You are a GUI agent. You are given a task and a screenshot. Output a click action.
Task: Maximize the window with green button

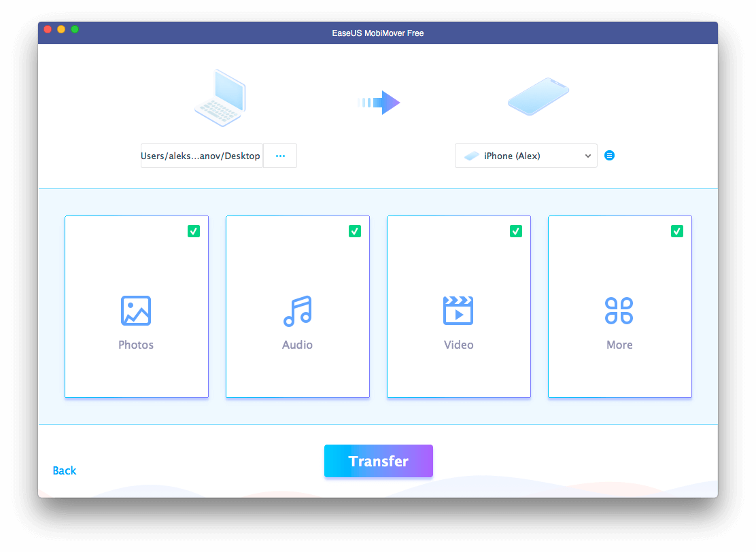pyautogui.click(x=75, y=29)
